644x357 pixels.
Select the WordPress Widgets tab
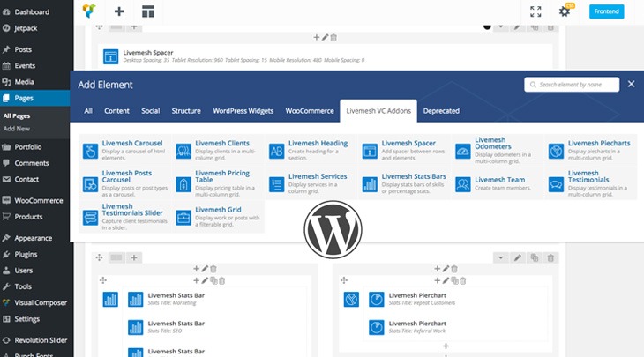[x=243, y=111]
